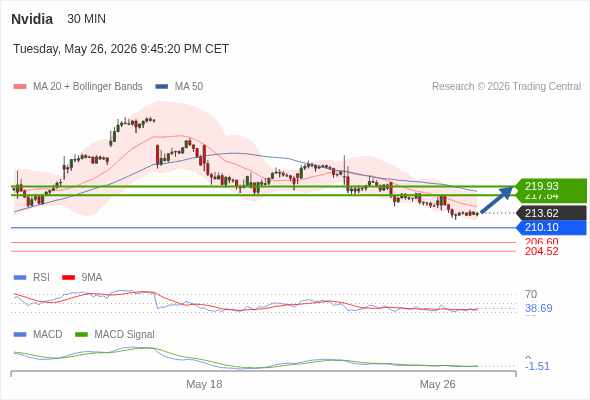Select the red 9MA legend marker

(x=68, y=277)
